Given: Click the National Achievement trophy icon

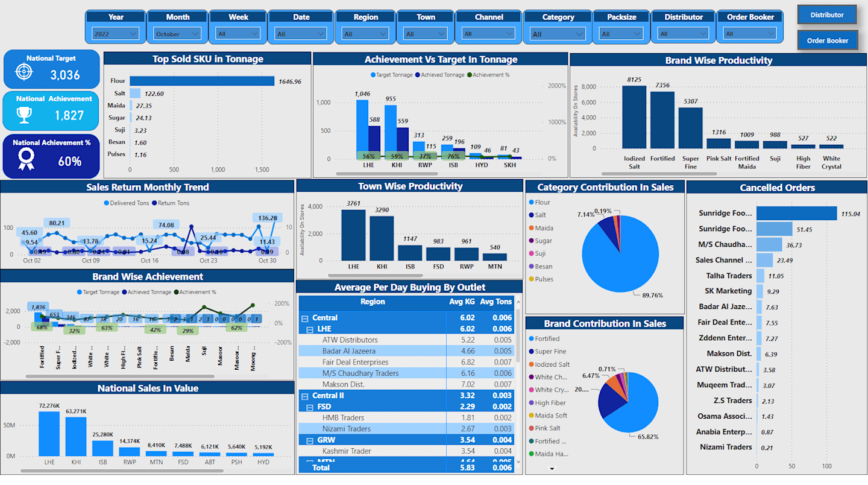Looking at the screenshot, I should pos(24,115).
